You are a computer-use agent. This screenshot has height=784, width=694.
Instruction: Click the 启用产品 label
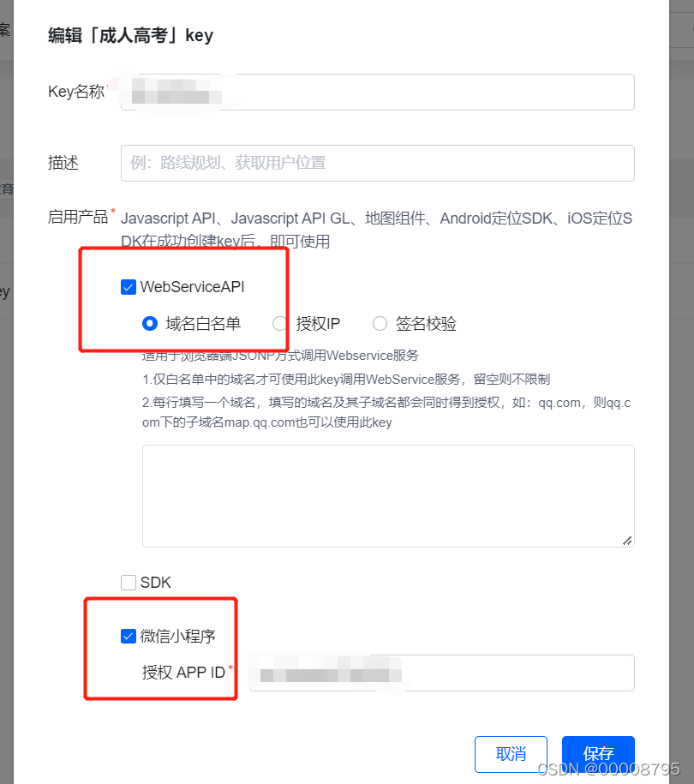(x=78, y=217)
